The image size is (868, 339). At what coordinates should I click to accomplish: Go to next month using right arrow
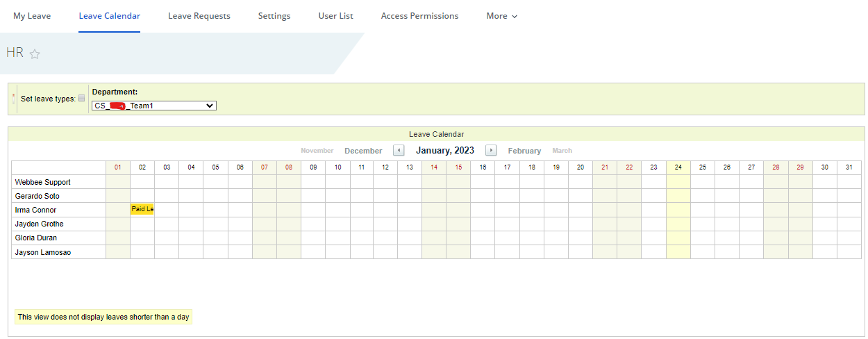(491, 150)
